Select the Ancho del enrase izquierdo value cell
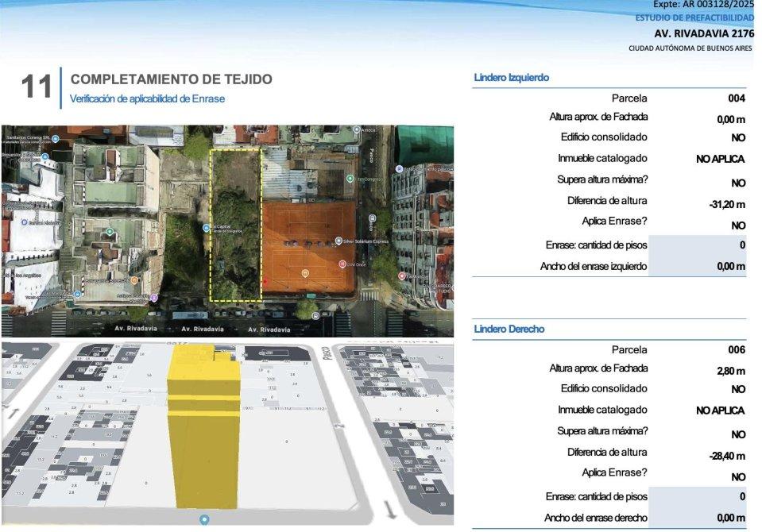Screen dimensions: 762x532 click(698, 267)
